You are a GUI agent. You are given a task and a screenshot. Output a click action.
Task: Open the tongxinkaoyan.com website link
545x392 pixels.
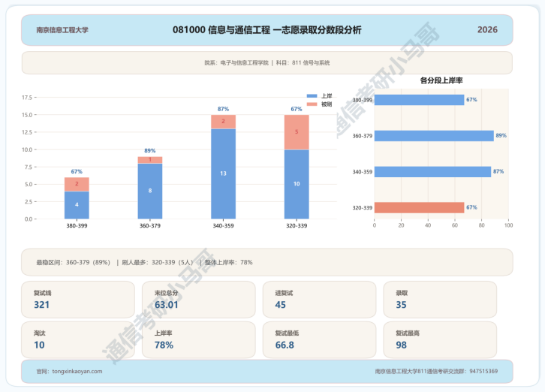[x=77, y=371]
